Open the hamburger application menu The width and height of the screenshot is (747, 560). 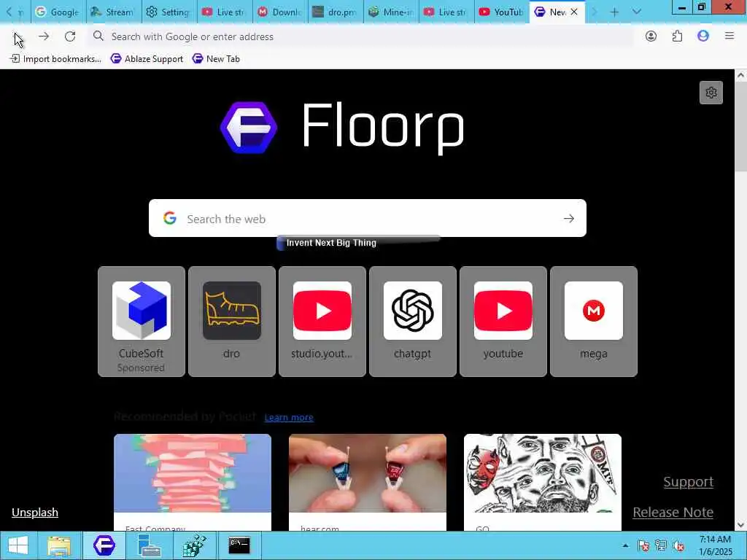729,36
